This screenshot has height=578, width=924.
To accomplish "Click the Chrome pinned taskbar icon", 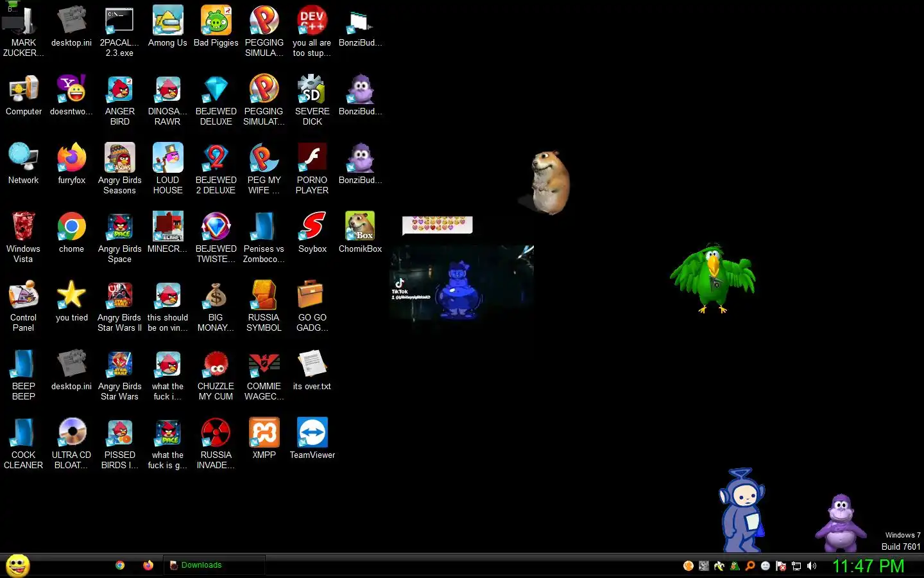I will pyautogui.click(x=120, y=565).
